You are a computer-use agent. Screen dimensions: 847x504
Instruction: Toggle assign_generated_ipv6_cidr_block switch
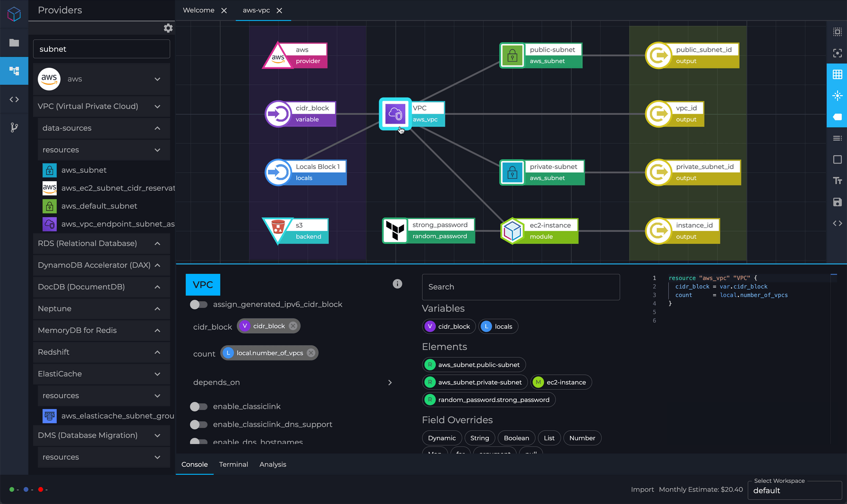198,305
